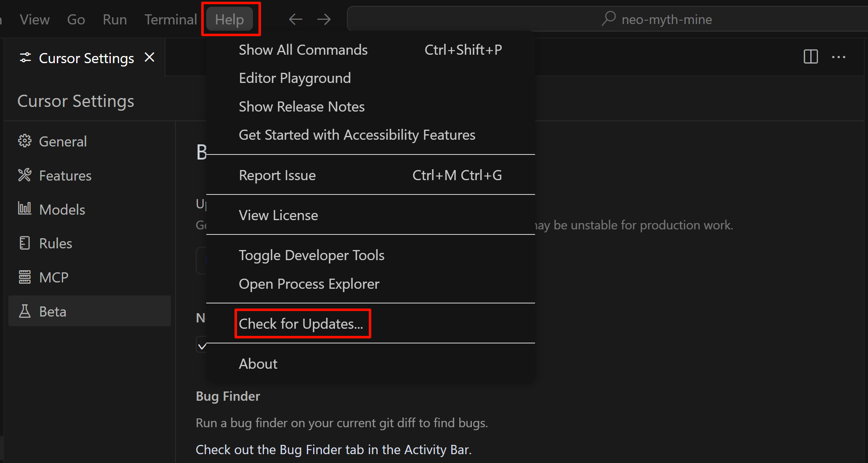Open the Terminal menu

coord(170,19)
